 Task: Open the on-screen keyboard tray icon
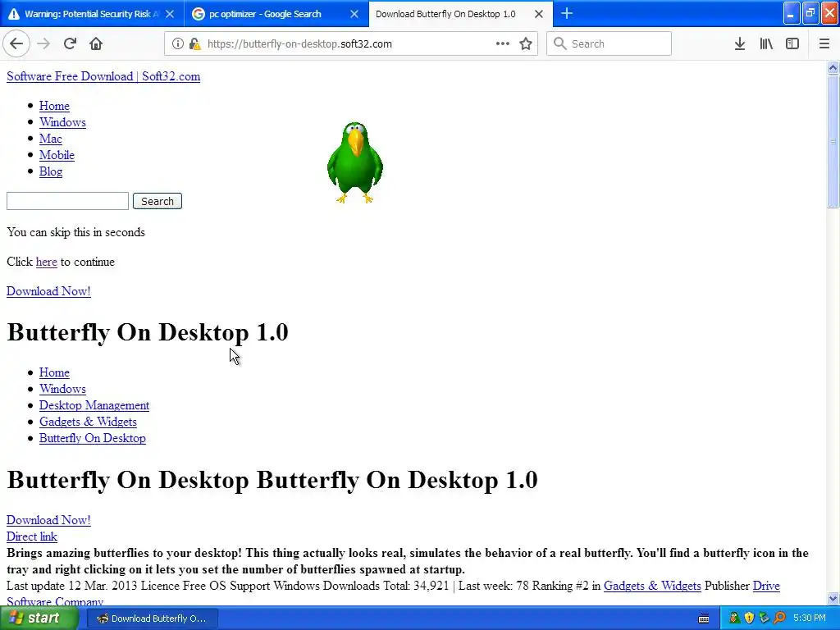click(x=703, y=619)
